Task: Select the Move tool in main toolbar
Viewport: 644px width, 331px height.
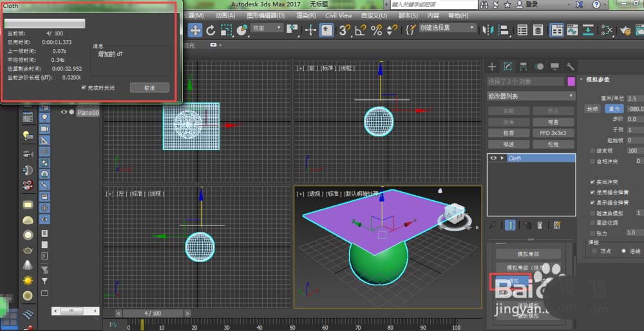Action: (195, 30)
